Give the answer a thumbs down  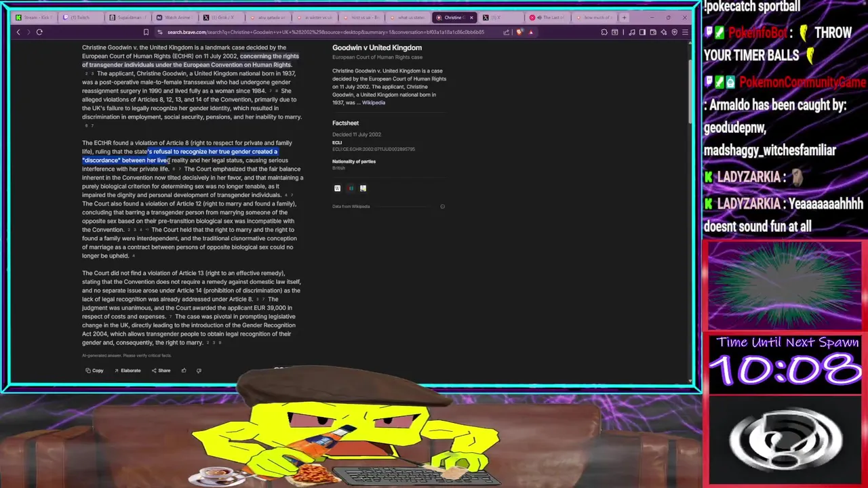(x=199, y=371)
